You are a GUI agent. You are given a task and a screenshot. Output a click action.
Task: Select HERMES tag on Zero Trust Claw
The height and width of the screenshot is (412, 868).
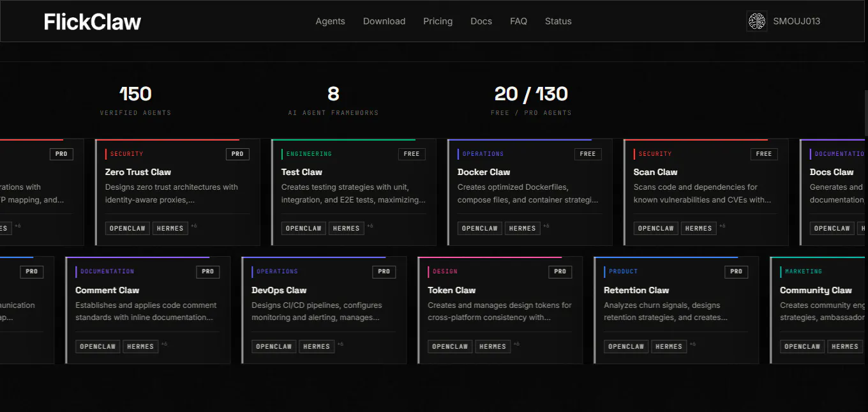170,229
